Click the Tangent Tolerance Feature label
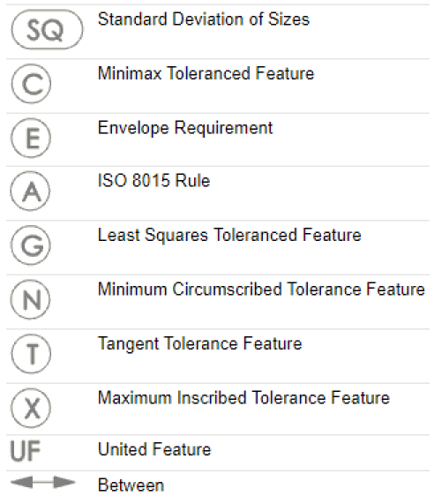The height and width of the screenshot is (504, 434). coord(200,343)
